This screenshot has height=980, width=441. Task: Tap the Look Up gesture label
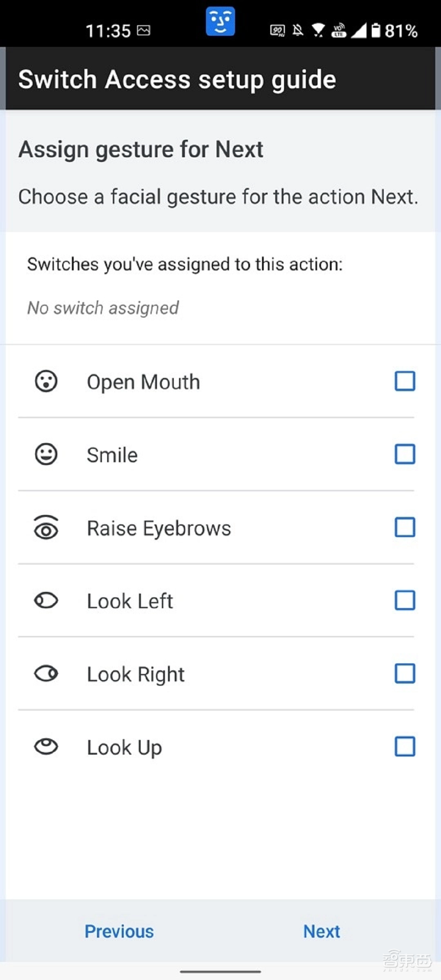coord(125,748)
